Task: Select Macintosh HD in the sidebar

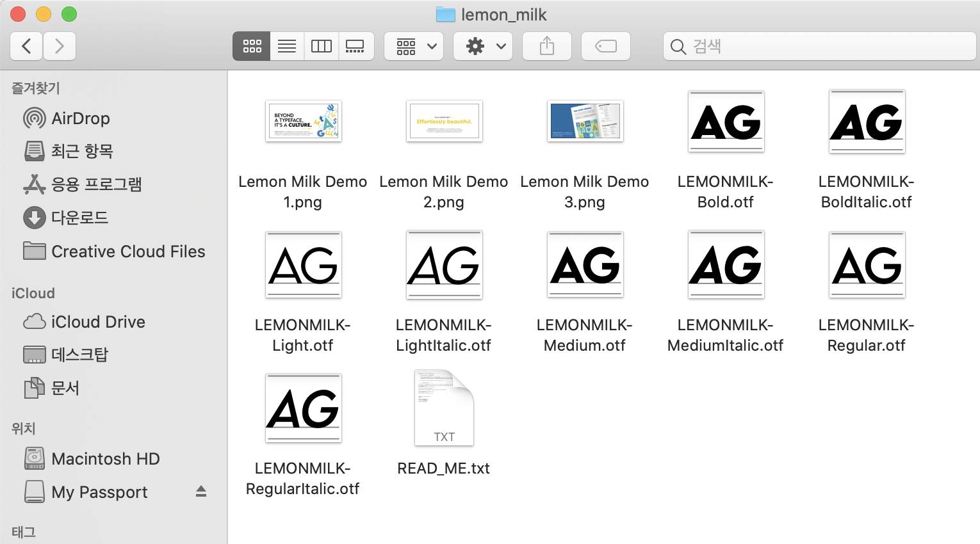Action: pos(92,459)
